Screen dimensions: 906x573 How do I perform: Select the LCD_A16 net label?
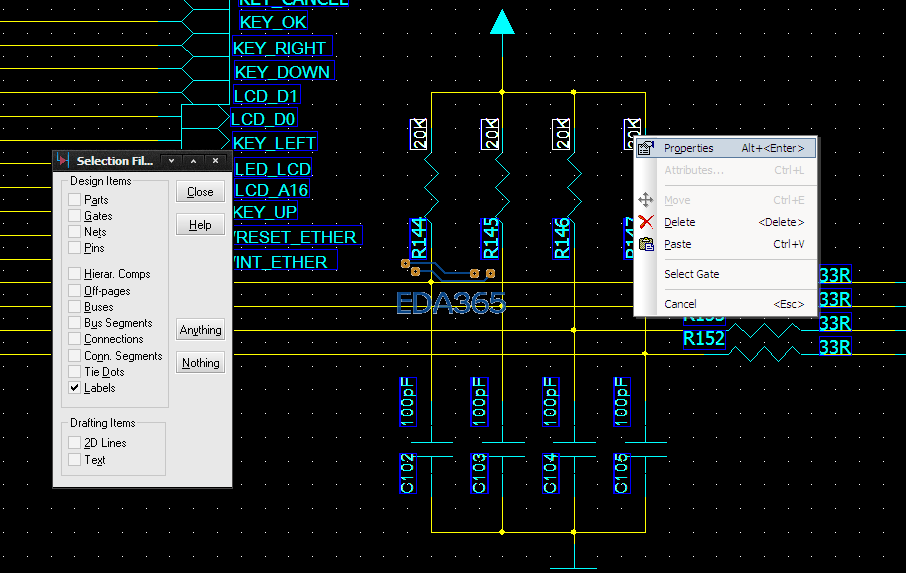272,189
